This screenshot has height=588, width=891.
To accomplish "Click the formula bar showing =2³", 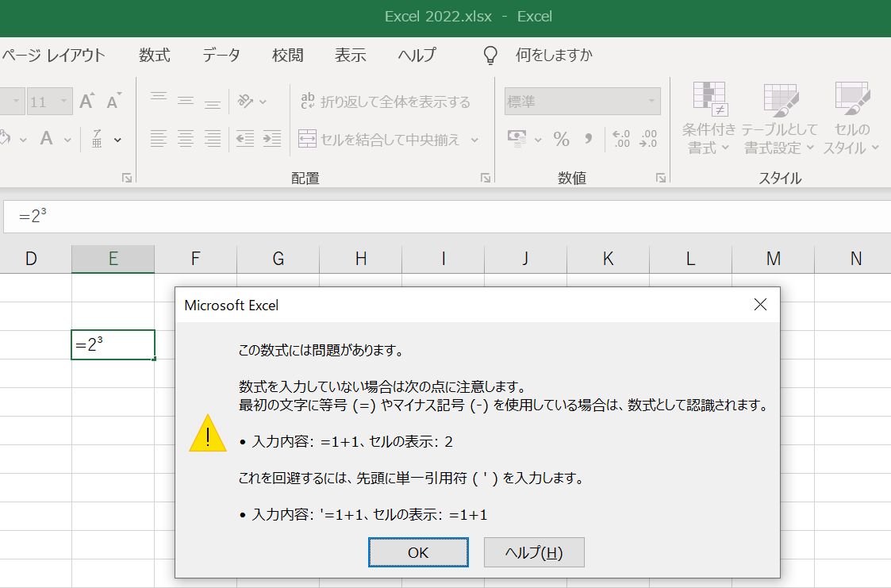I will click(238, 214).
